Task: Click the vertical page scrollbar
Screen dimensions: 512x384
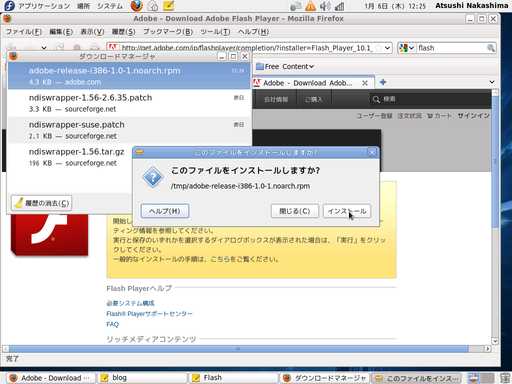Action: [495, 163]
